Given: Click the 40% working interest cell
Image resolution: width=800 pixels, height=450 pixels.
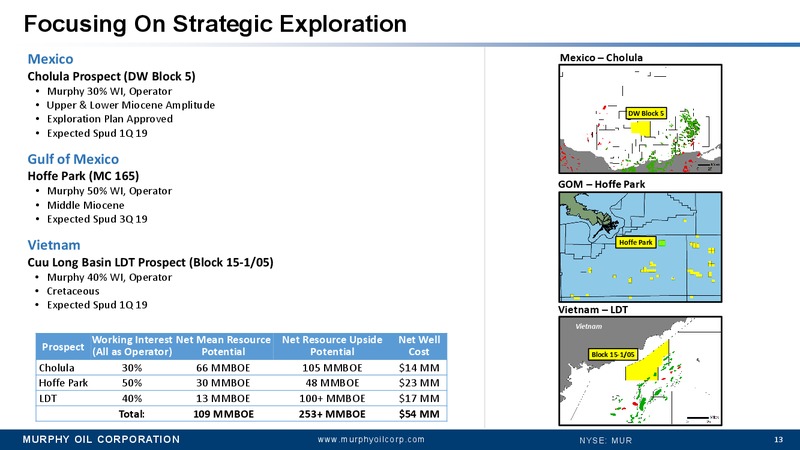Looking at the screenshot, I should [x=132, y=398].
